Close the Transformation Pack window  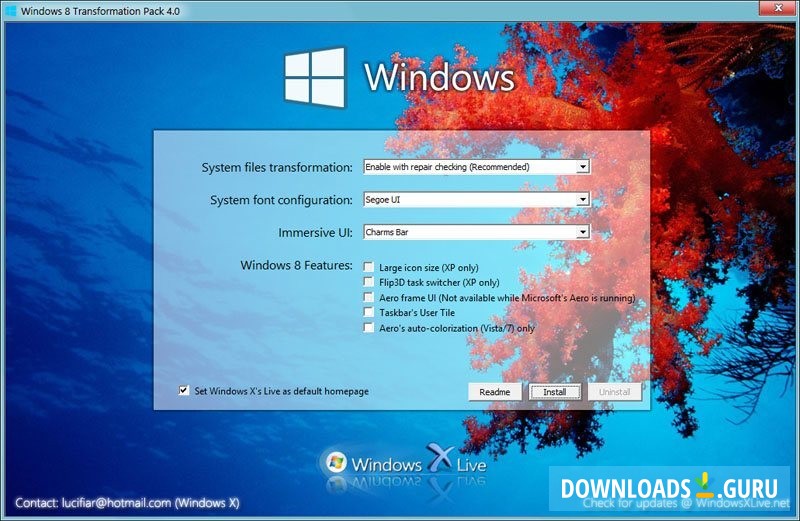pyautogui.click(x=778, y=8)
